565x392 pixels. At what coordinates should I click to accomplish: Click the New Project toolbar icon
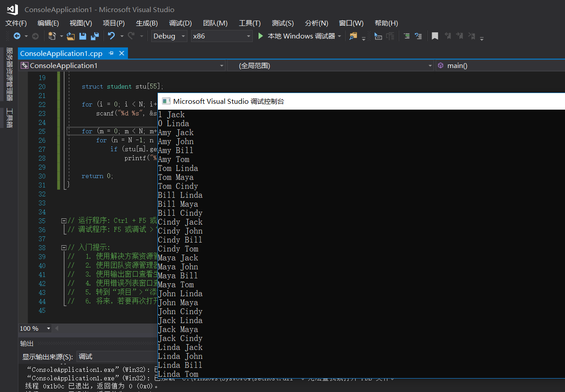52,36
